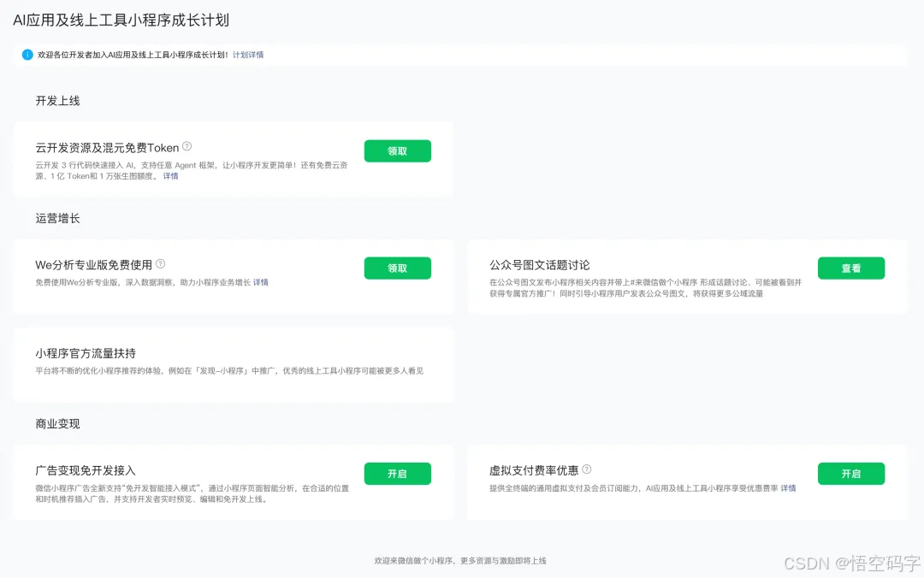Enable 虚拟支付费率优惠 via 开启 button

coord(851,474)
